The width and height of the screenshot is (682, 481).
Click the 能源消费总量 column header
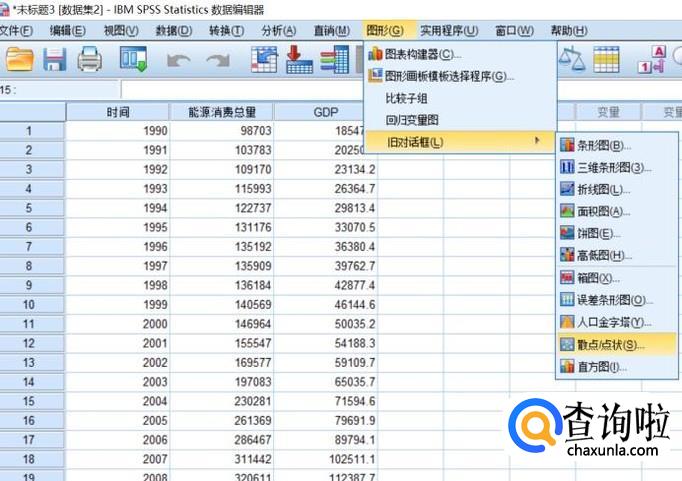coord(222,112)
